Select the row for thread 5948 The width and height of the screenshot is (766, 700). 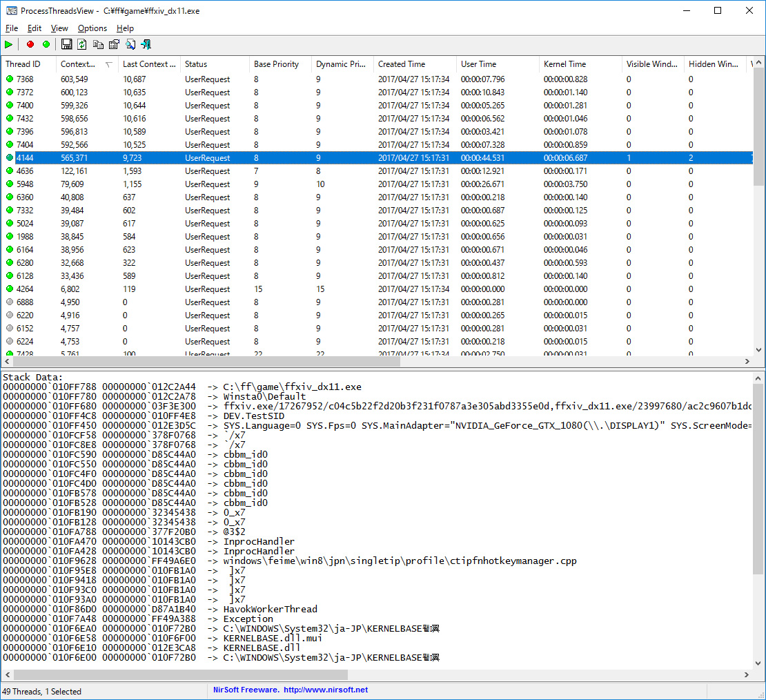point(25,184)
